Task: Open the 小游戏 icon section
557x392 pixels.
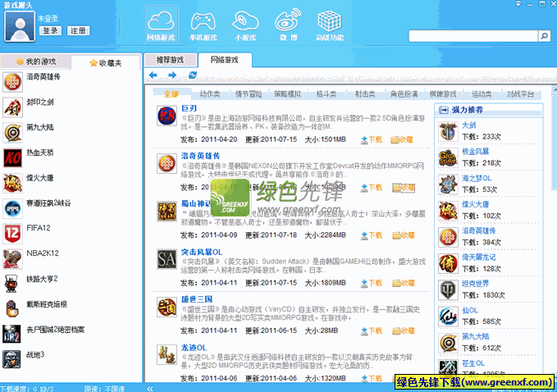Action: (x=245, y=25)
